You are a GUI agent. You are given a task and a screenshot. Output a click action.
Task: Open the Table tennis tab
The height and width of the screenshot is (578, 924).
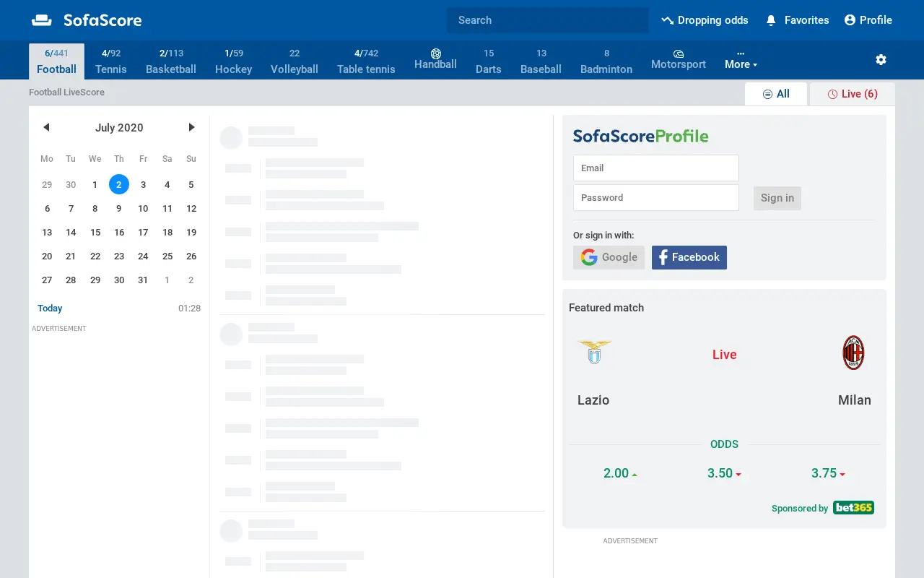pyautogui.click(x=366, y=61)
